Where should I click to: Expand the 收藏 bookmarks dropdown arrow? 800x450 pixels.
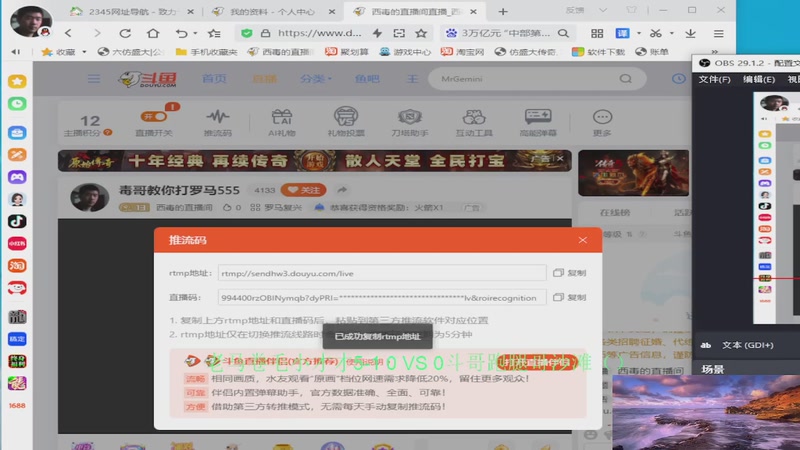pos(84,52)
